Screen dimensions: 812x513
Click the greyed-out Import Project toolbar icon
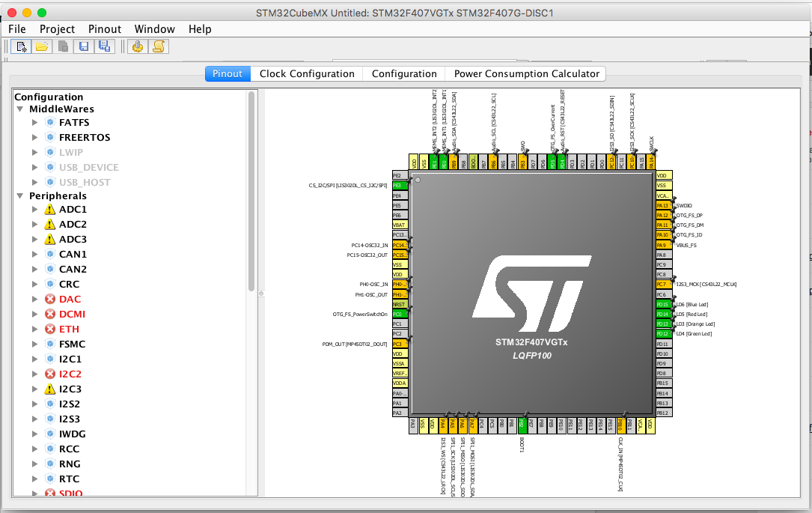click(x=63, y=46)
